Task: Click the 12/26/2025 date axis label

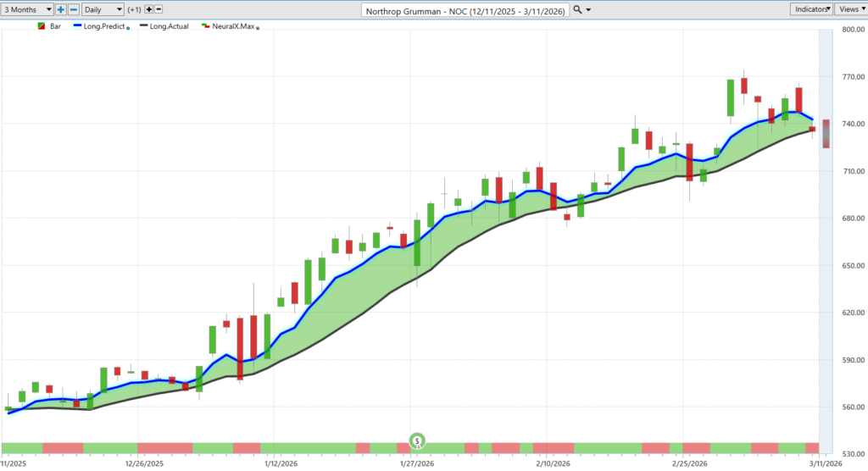Action: [144, 463]
